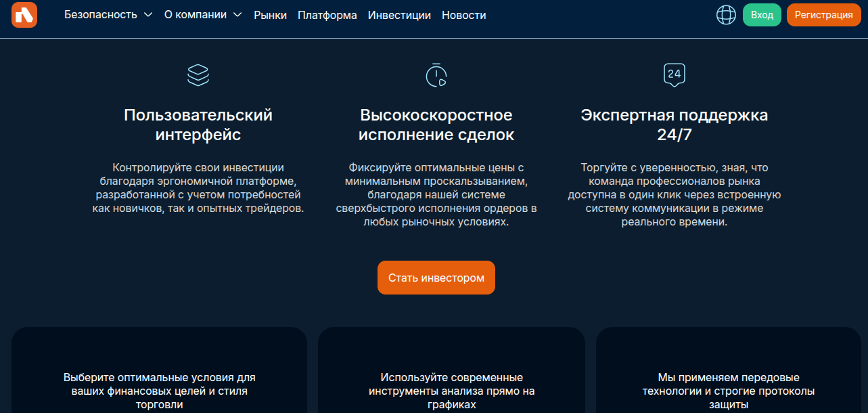The image size is (868, 413).
Task: Click the stacked layers interface icon
Action: [x=198, y=74]
